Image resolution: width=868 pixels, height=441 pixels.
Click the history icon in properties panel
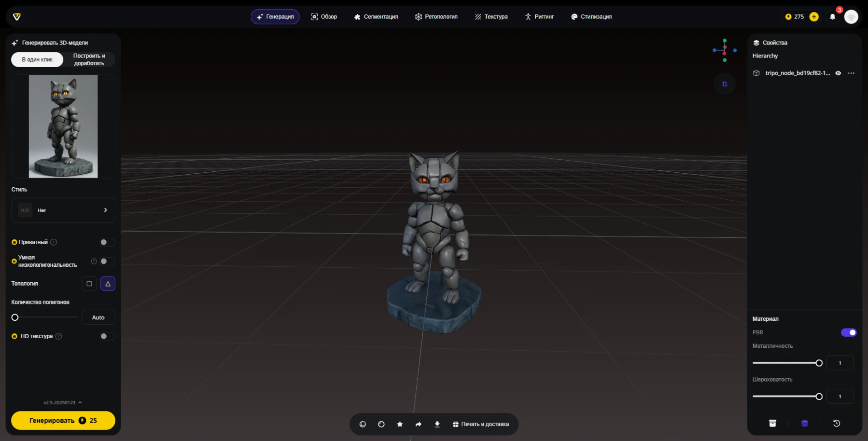tap(837, 423)
